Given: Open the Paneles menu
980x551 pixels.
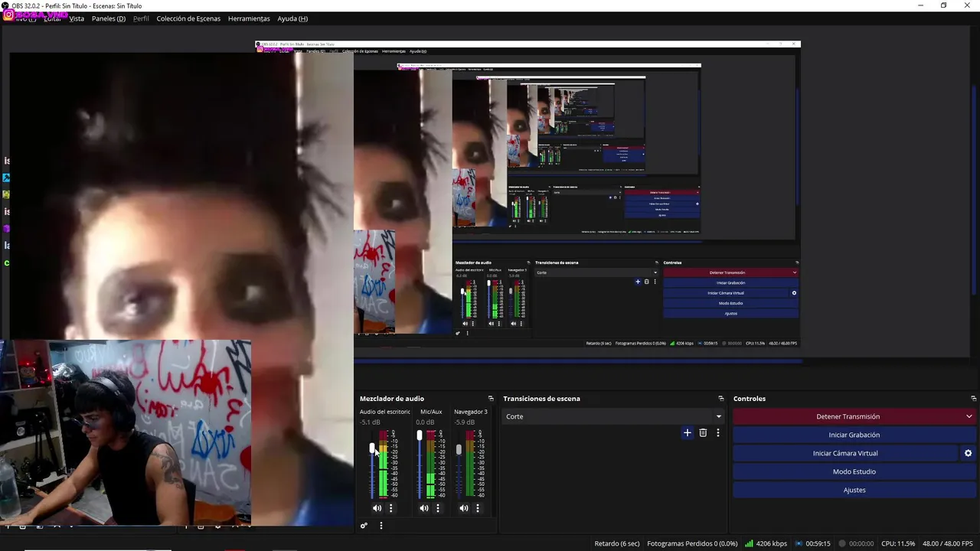Looking at the screenshot, I should point(109,18).
